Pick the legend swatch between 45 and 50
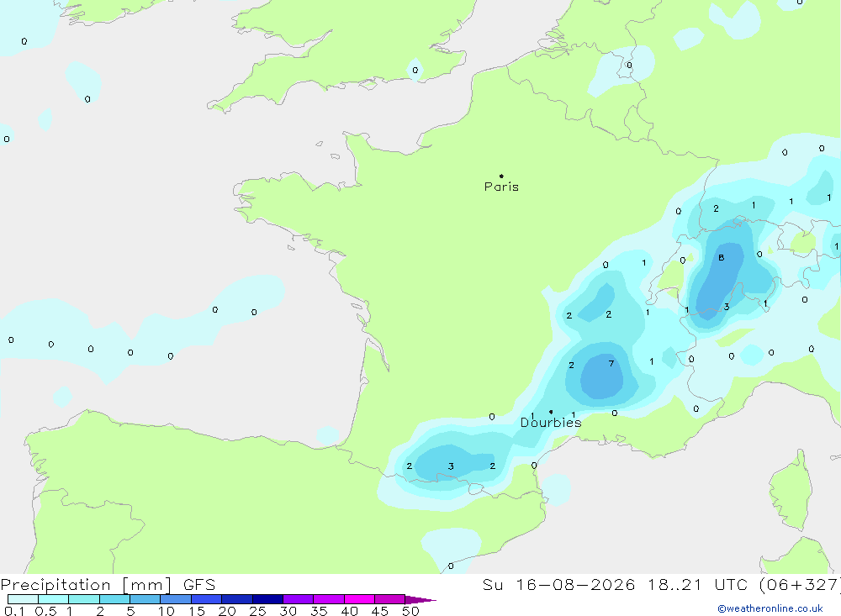This screenshot has width=841, height=616. [390, 599]
